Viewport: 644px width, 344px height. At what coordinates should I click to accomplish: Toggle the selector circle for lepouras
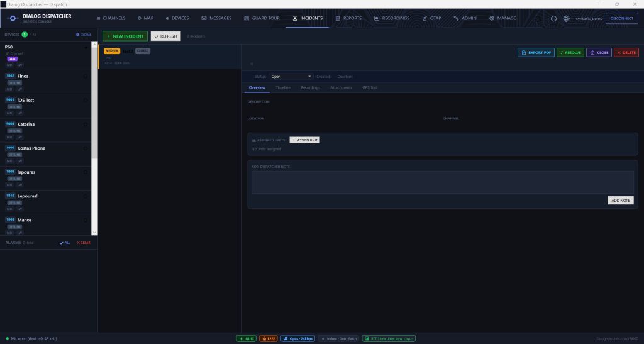tap(86, 172)
